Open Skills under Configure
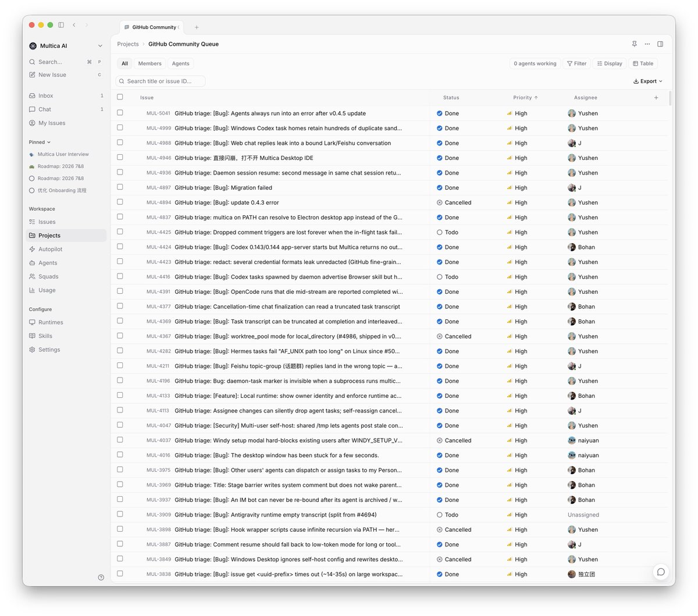The height and width of the screenshot is (616, 698). click(66, 336)
